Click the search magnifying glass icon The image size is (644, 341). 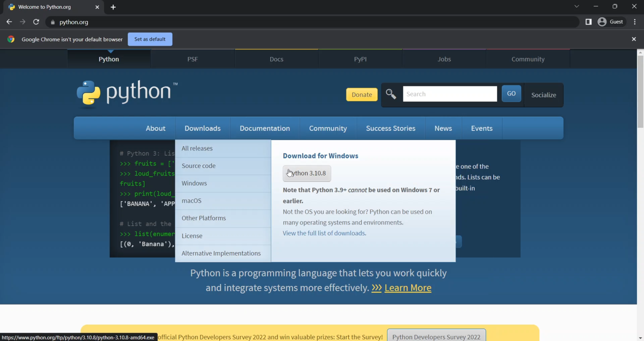pyautogui.click(x=391, y=94)
